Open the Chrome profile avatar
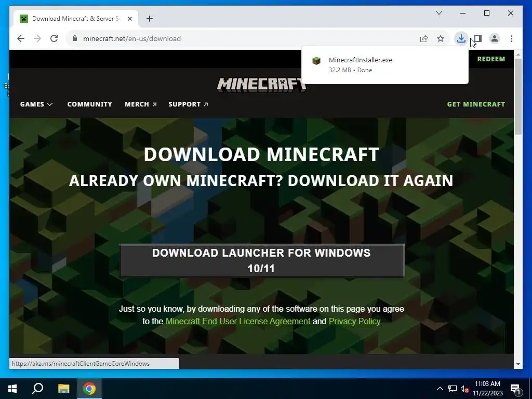This screenshot has width=532, height=399. [495, 38]
